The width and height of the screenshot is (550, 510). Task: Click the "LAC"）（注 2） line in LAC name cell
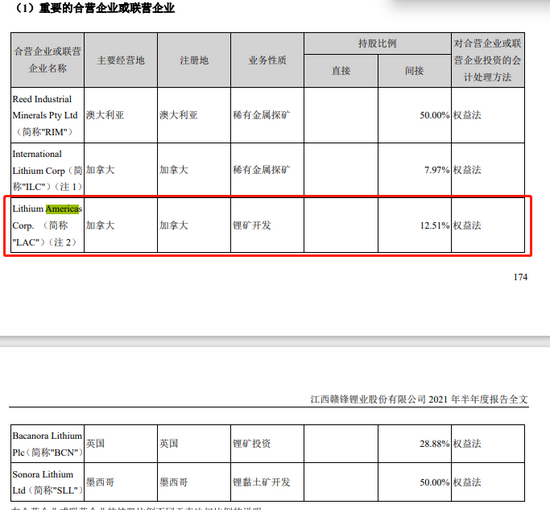click(45, 242)
